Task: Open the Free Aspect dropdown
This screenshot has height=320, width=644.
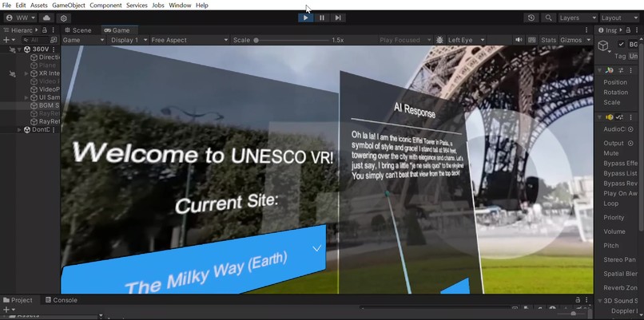Action: coord(189,40)
